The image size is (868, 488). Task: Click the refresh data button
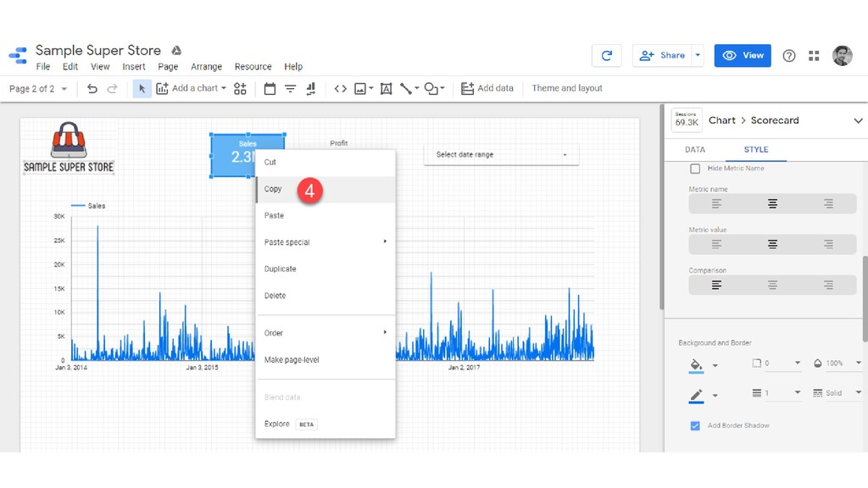[606, 56]
